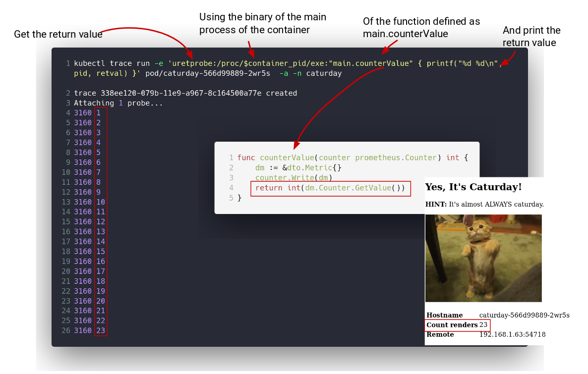Click the return value 1 on line 4
The image size is (588, 374).
click(99, 113)
